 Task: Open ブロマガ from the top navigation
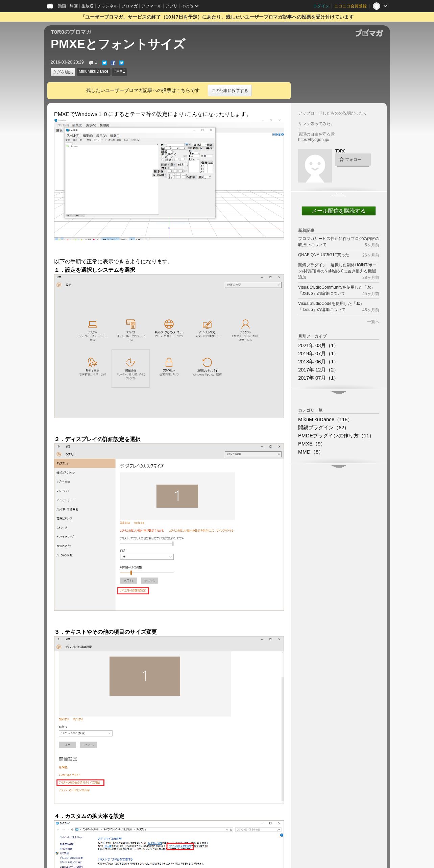coord(129,6)
